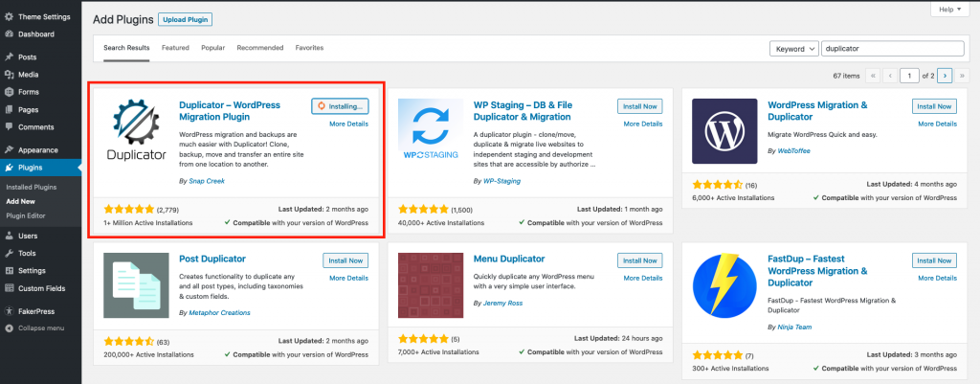Switch to the Popular tab
Viewport: 980px width, 384px height.
click(x=213, y=48)
